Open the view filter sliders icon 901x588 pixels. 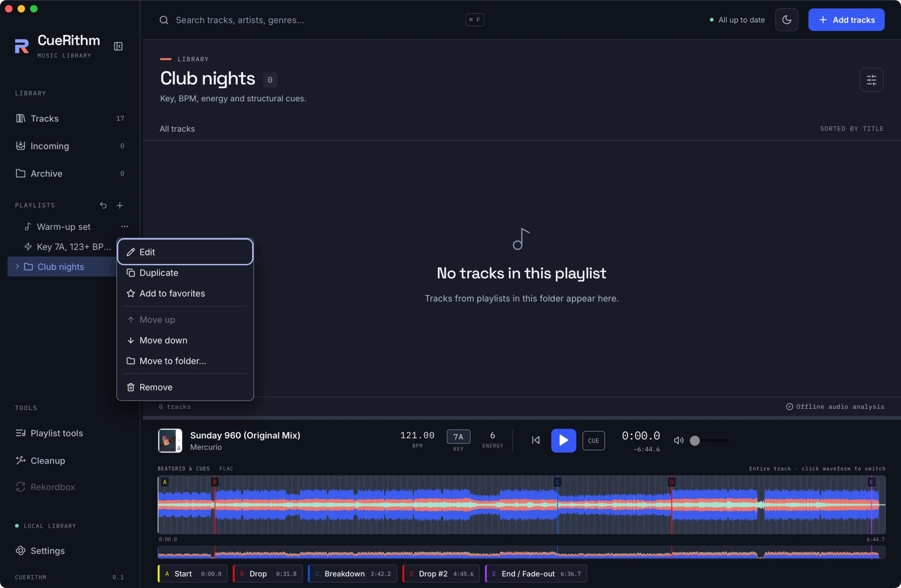click(x=871, y=80)
